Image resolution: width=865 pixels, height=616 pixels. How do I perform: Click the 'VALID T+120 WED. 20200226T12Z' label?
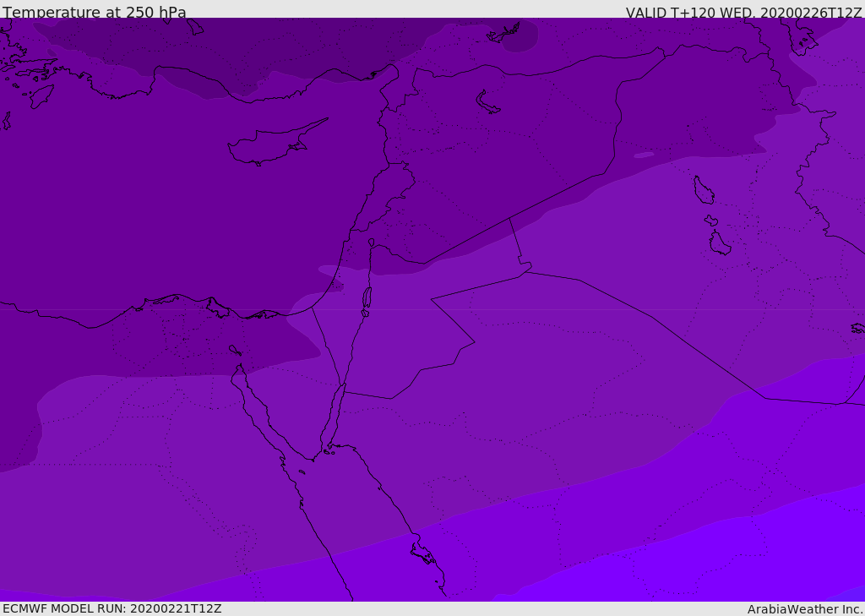(x=743, y=13)
